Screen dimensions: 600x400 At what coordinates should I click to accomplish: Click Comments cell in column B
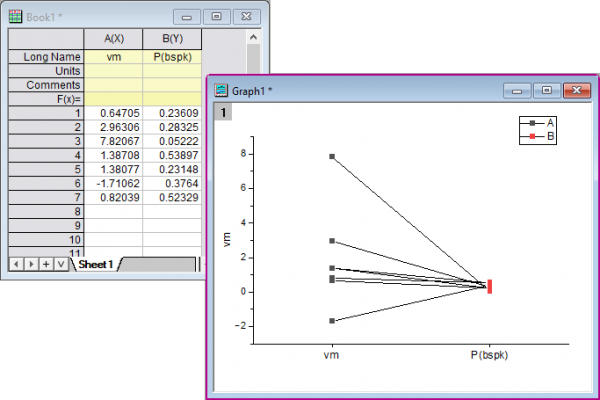click(172, 85)
